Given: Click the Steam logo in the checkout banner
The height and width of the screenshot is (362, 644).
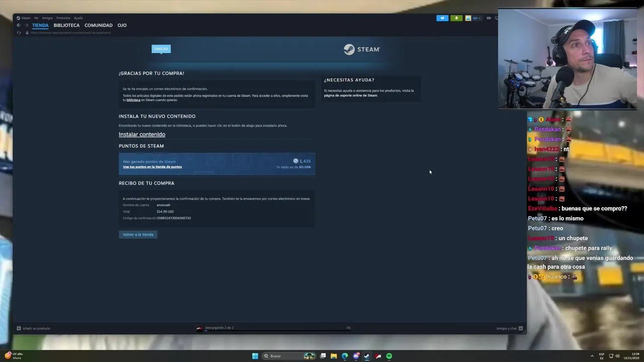Looking at the screenshot, I should pos(362,49).
